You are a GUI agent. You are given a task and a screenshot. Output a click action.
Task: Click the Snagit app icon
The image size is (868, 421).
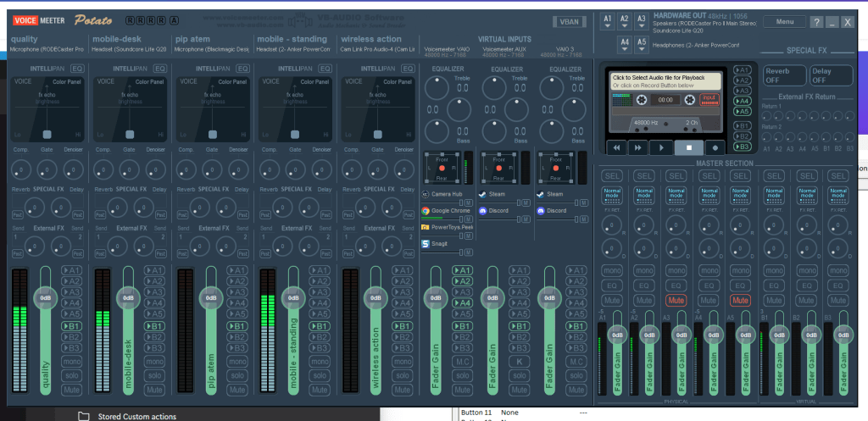point(426,244)
